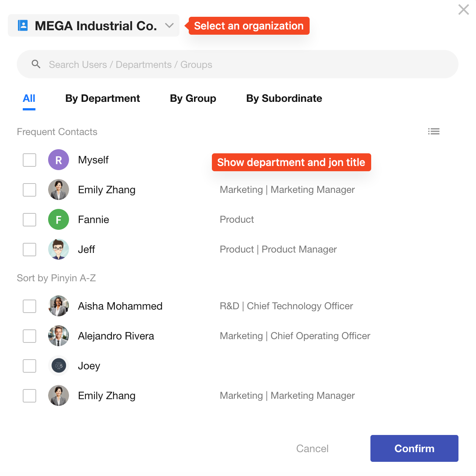Click Jeff's cartoon avatar

(x=59, y=249)
